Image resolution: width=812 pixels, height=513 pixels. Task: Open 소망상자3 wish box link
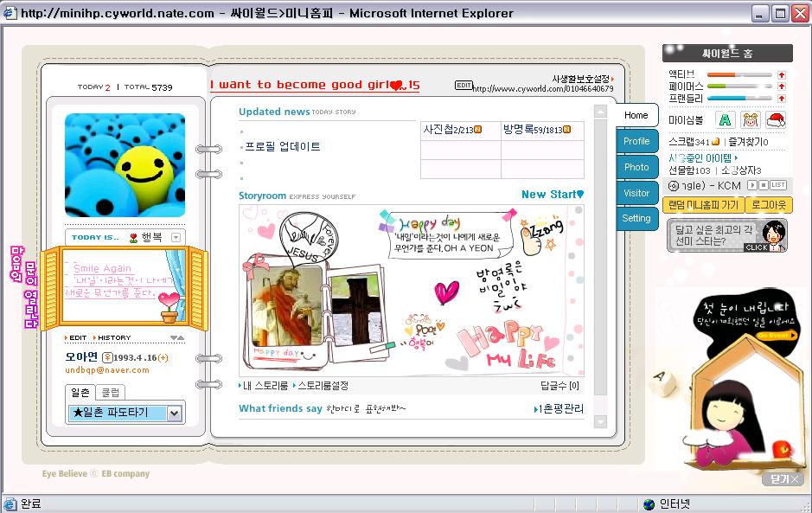click(741, 170)
